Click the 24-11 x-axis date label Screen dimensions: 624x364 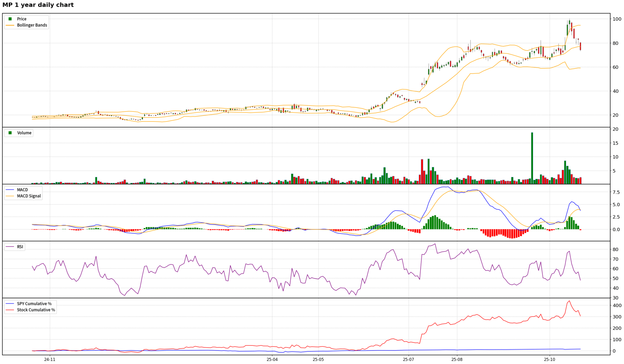50,359
